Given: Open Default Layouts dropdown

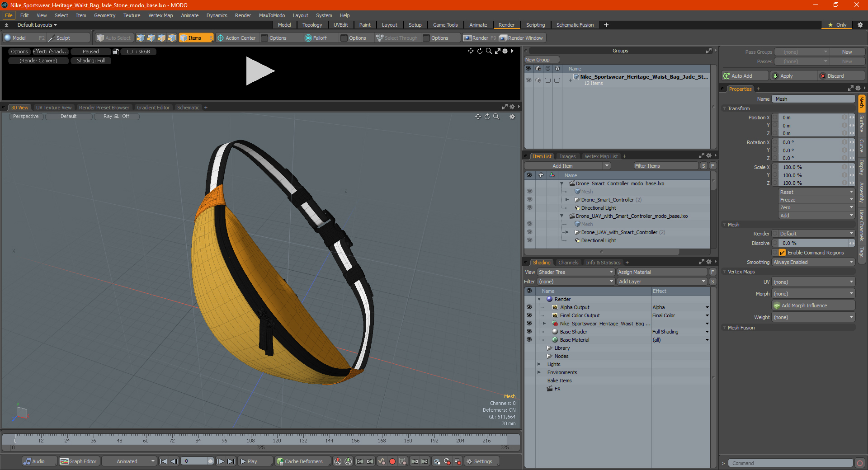Looking at the screenshot, I should [x=37, y=25].
